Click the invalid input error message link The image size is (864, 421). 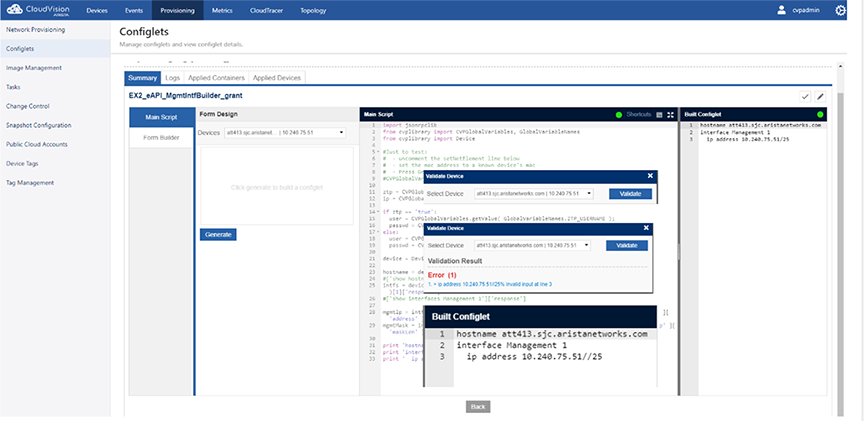(490, 284)
